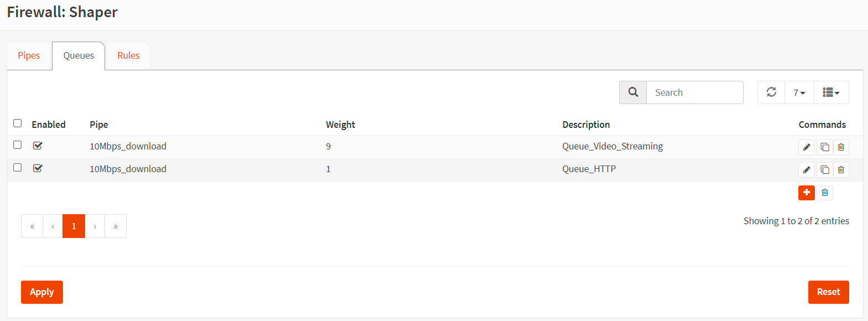Open the rows-per-page dropdown showing 7
Screen dimensions: 868x321
[799, 92]
